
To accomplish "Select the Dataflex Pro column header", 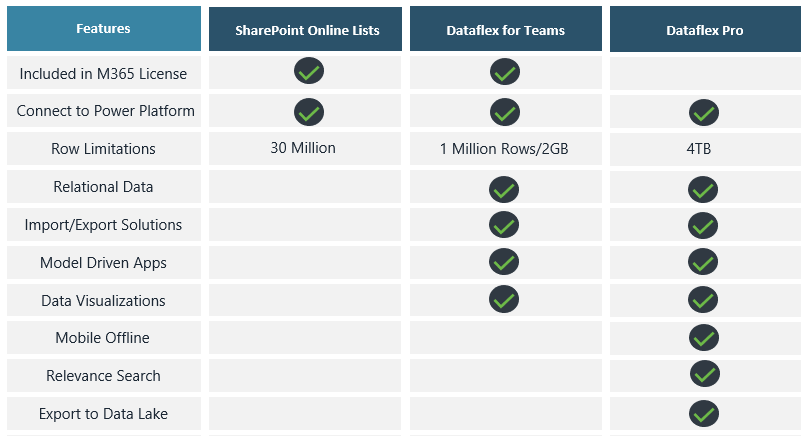I will click(x=704, y=30).
